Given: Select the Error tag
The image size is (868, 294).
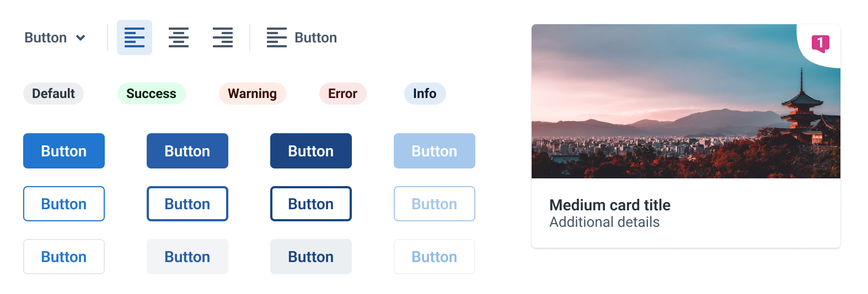Looking at the screenshot, I should (342, 94).
